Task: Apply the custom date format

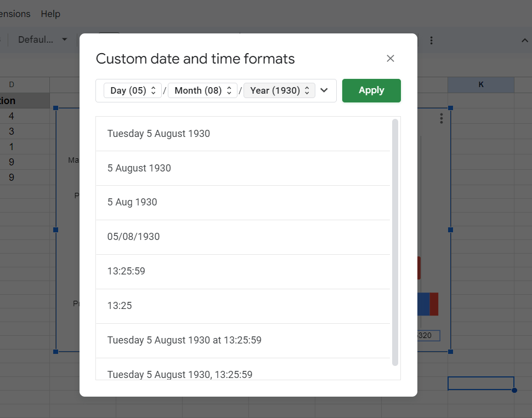Action: [x=371, y=90]
